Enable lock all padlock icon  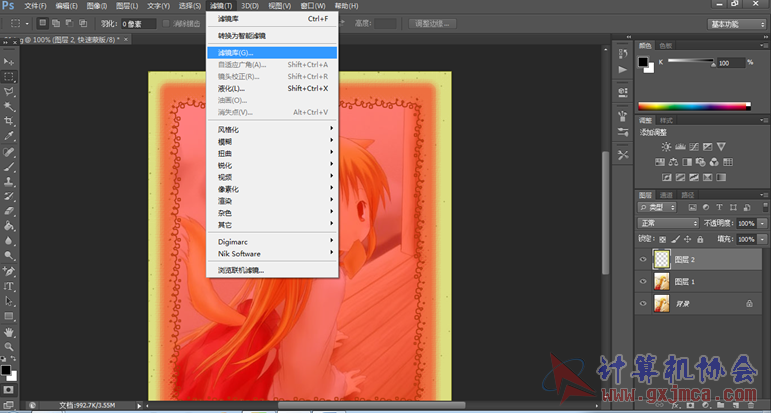[x=700, y=239]
